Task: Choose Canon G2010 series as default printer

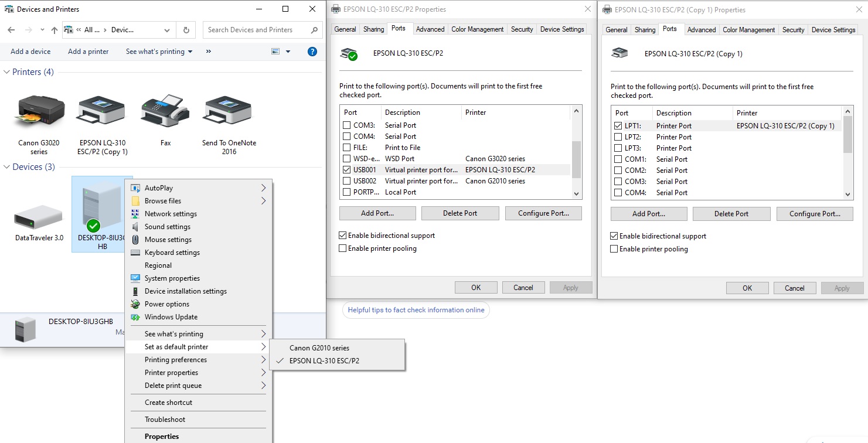Action: click(x=337, y=348)
